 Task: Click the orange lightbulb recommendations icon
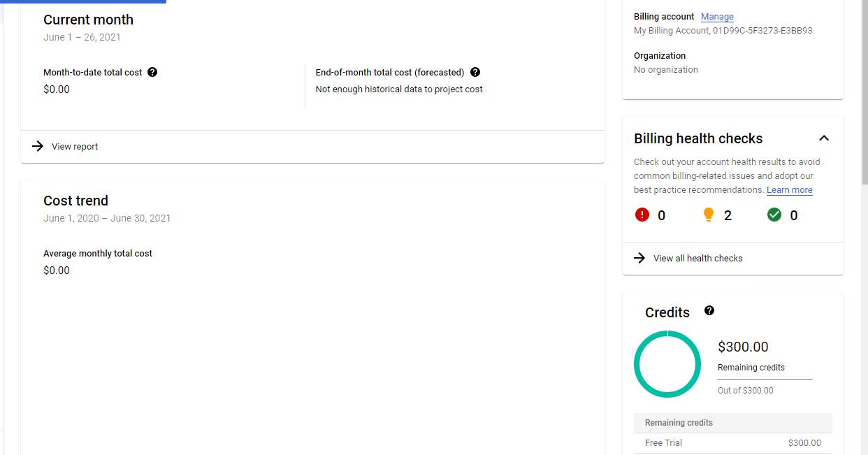tap(708, 215)
